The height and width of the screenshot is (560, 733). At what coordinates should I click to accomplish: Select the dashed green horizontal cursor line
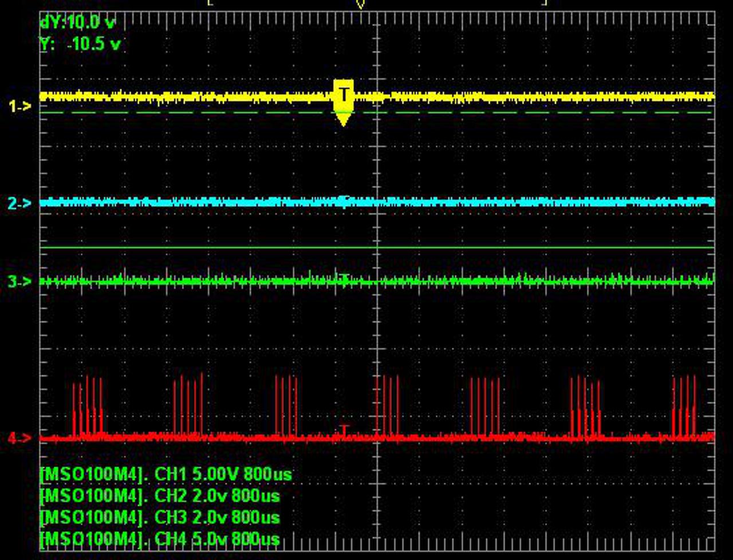tap(377, 113)
